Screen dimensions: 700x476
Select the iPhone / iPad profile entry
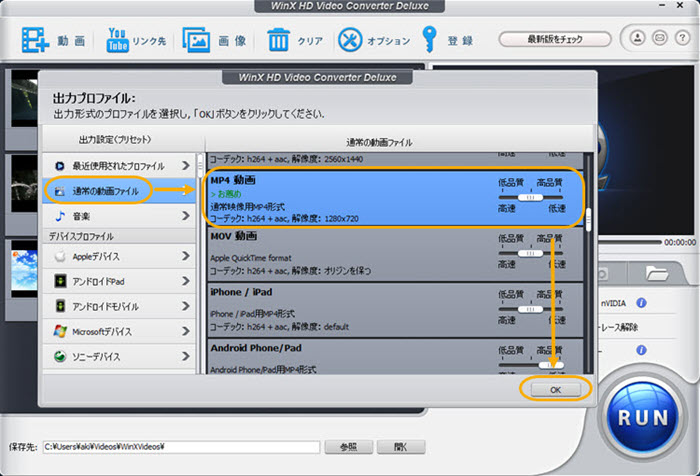tap(395, 310)
